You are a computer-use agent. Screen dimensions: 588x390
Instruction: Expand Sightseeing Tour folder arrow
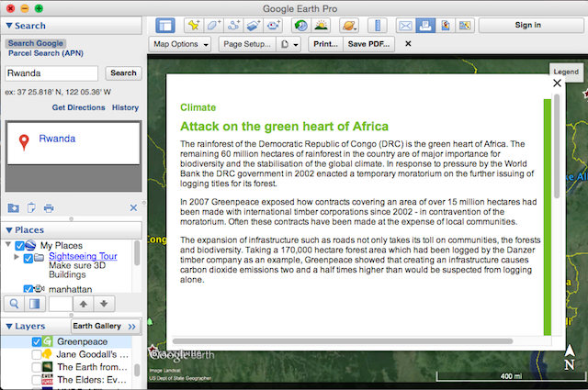point(17,257)
